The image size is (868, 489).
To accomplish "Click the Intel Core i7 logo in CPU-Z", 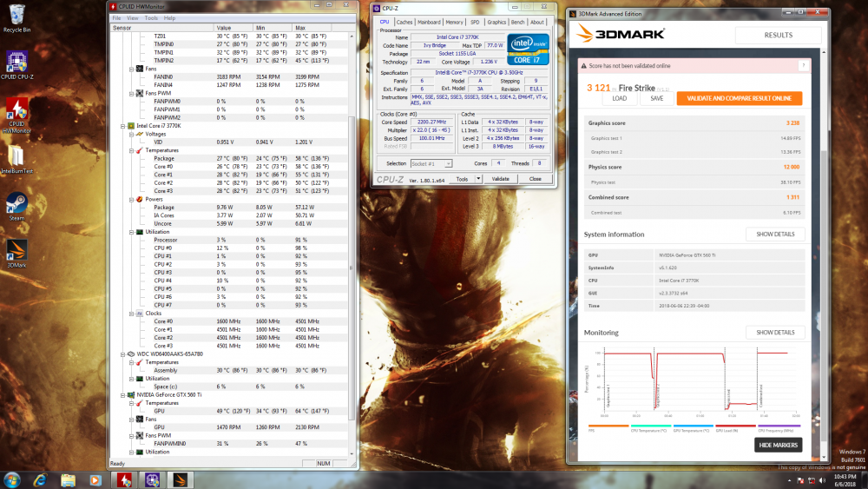I will [528, 50].
